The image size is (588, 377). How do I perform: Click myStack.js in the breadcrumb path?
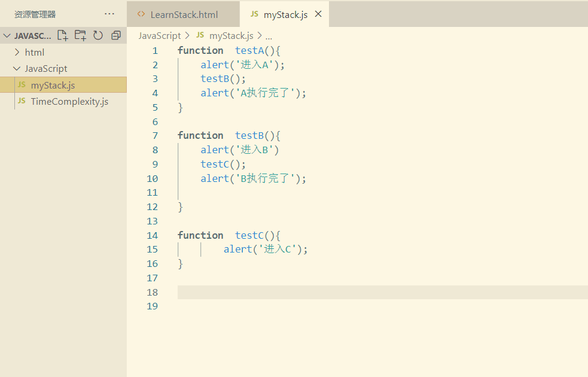(231, 36)
